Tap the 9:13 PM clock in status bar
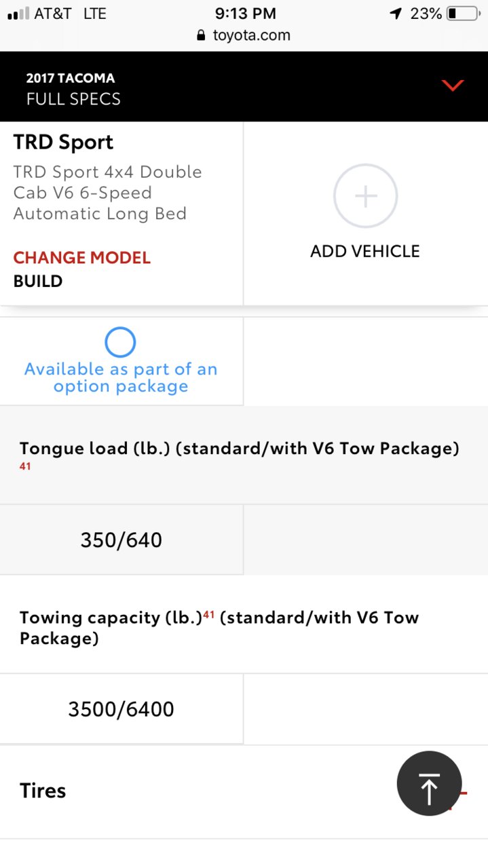Viewport: 488px width, 868px height. [x=245, y=14]
